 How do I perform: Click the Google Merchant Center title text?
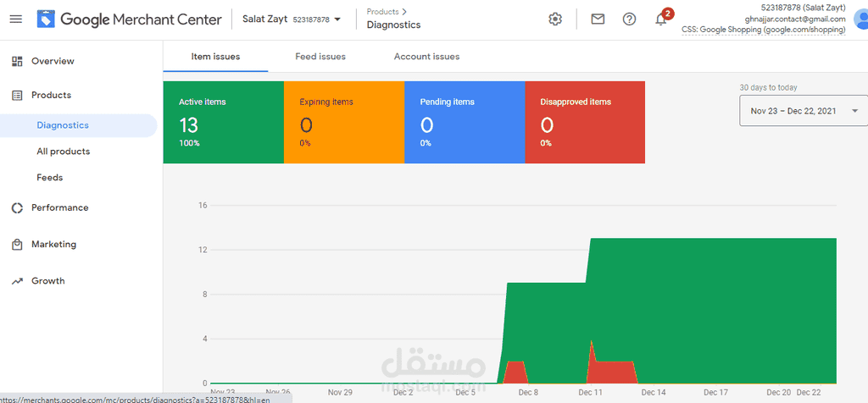tap(142, 20)
